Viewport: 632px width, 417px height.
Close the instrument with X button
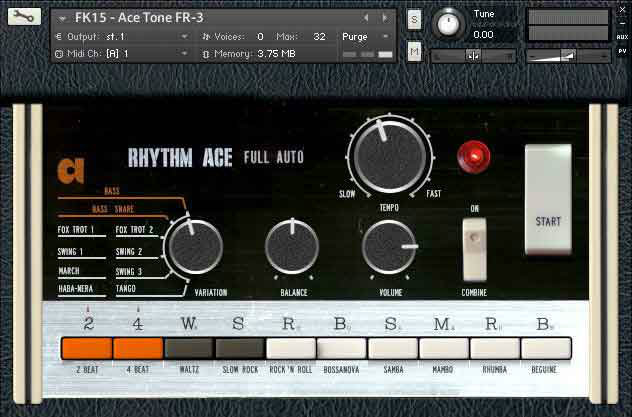pyautogui.click(x=622, y=10)
